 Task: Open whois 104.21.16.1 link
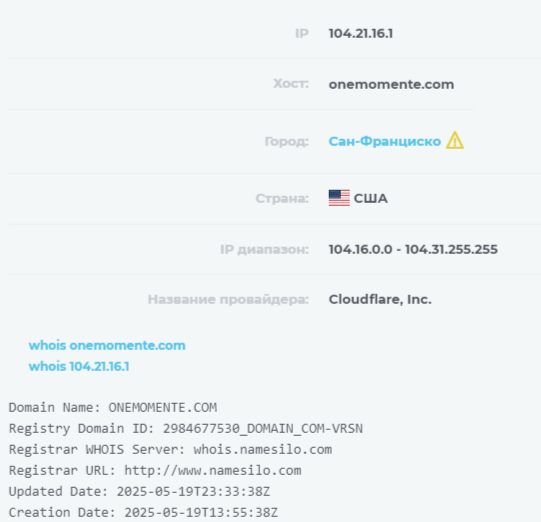[x=79, y=366]
